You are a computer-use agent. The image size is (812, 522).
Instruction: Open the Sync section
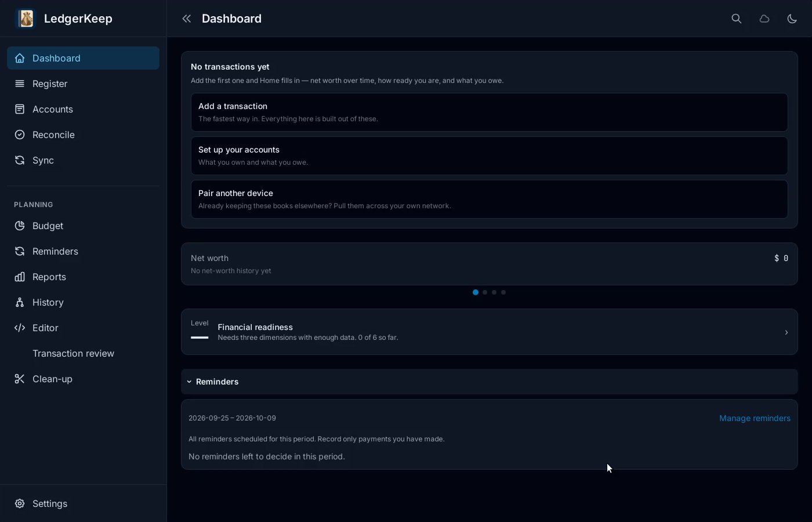coord(83,160)
